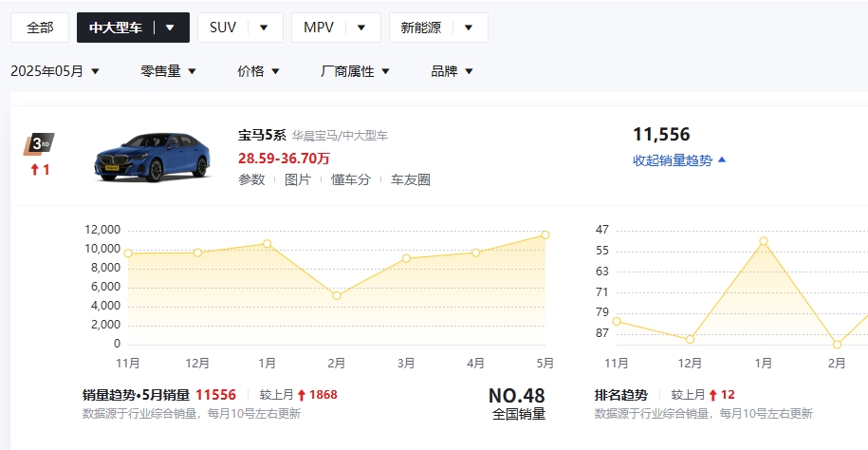Select the MPV category tab
868x450 pixels.
[319, 28]
